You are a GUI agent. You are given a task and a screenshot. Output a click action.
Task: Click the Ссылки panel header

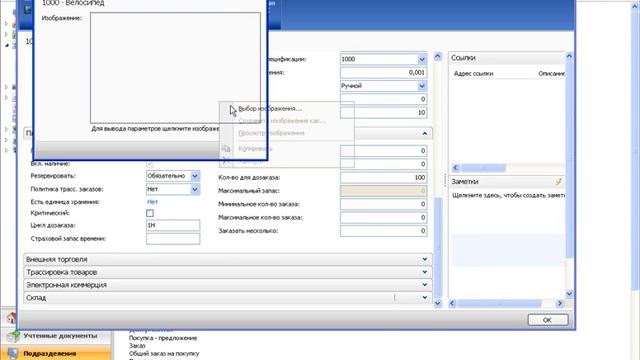coord(507,58)
